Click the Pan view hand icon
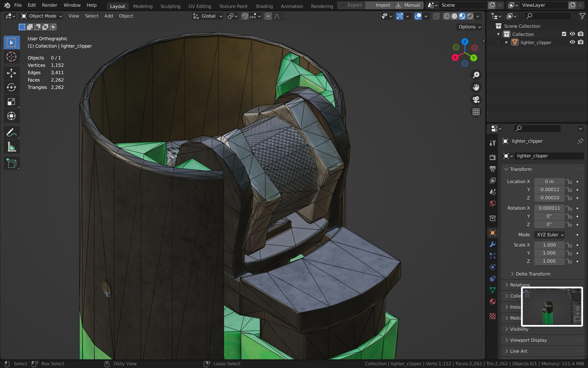 (476, 87)
